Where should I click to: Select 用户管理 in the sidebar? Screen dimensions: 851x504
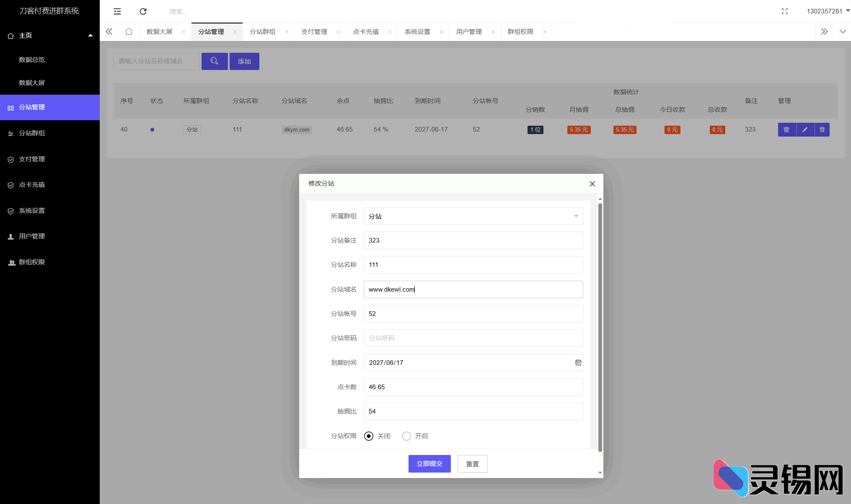point(31,236)
